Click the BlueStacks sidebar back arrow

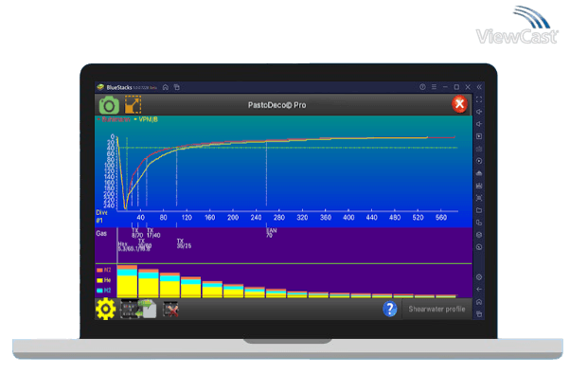(x=479, y=289)
